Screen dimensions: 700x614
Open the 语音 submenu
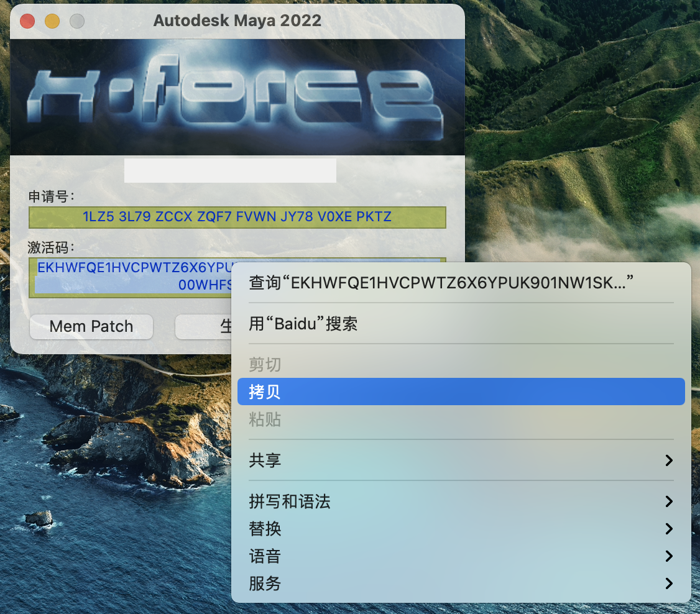(x=461, y=556)
